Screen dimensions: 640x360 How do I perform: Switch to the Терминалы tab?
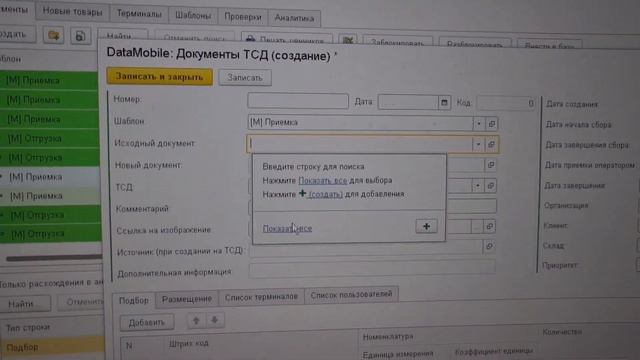pos(139,13)
